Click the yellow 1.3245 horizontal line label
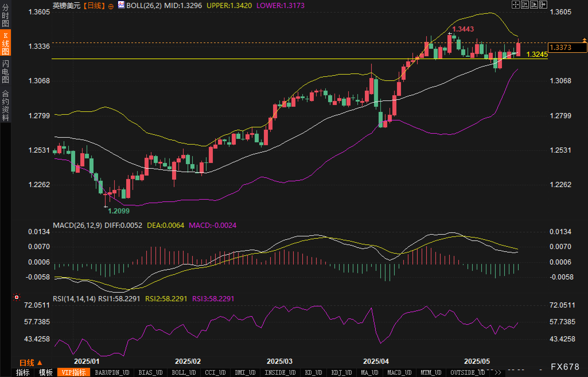This screenshot has width=588, height=377. point(537,55)
